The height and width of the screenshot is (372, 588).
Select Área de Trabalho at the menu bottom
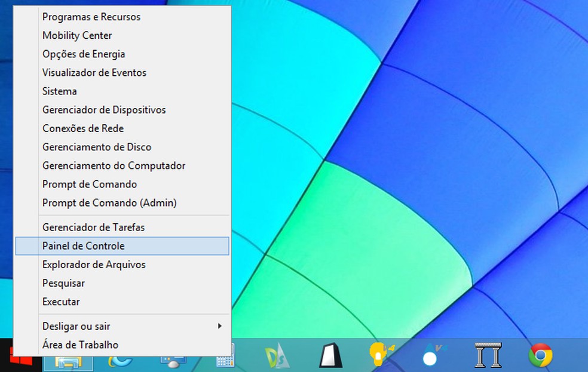pos(80,345)
